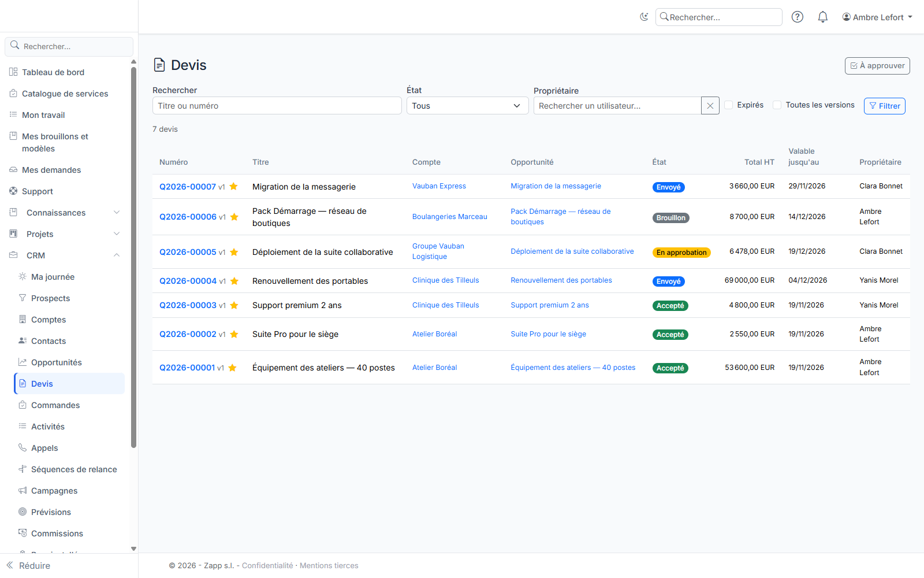
Task: Focus the sidebar Rechercher field
Action: (x=69, y=46)
